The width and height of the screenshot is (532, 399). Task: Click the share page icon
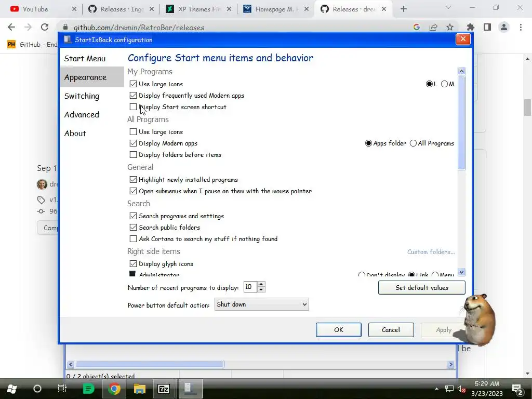(x=433, y=27)
